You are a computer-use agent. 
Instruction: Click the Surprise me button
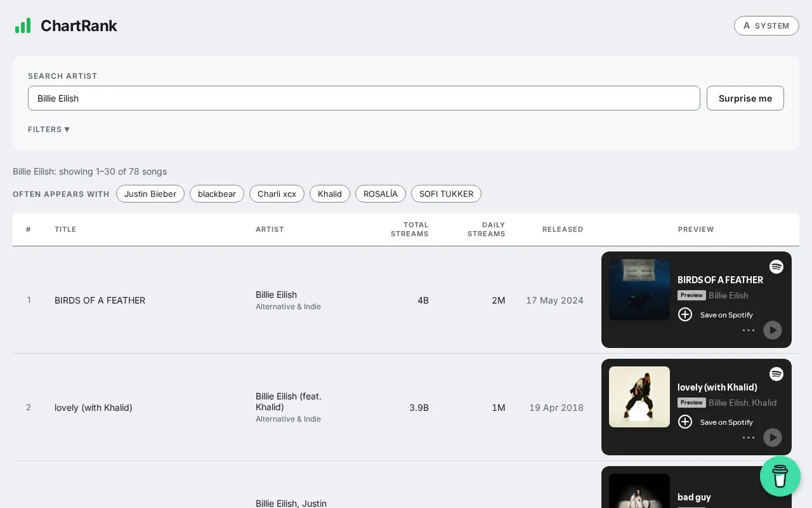pos(745,98)
